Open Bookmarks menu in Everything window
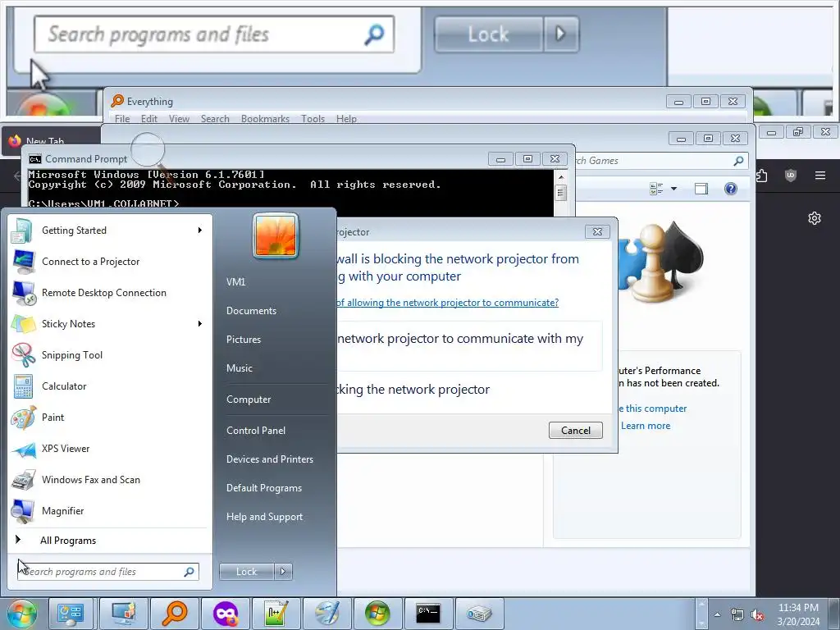This screenshot has width=840, height=630. pos(265,118)
